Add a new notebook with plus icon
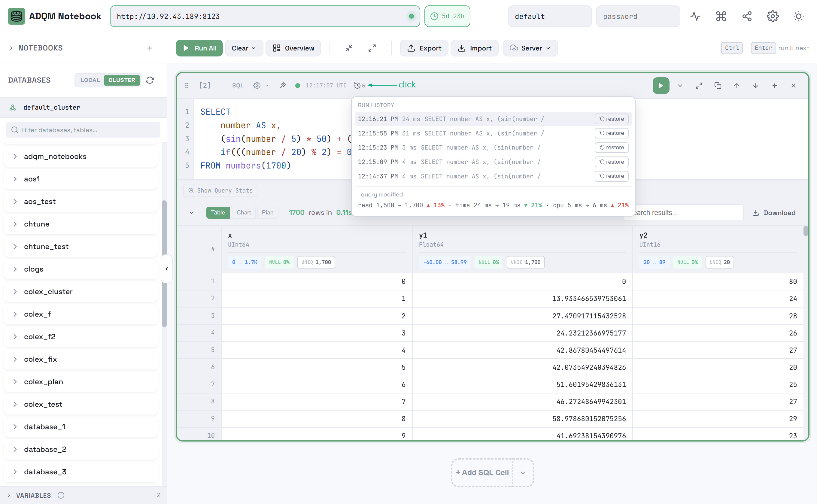This screenshot has width=817, height=504. 150,48
